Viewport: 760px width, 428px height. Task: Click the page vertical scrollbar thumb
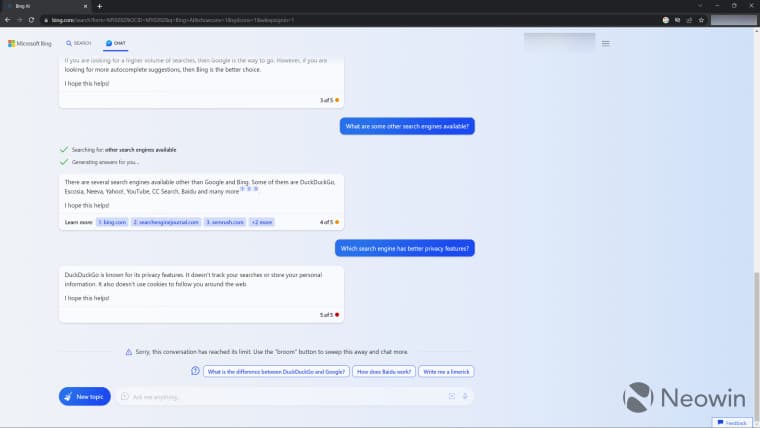[x=757, y=344]
